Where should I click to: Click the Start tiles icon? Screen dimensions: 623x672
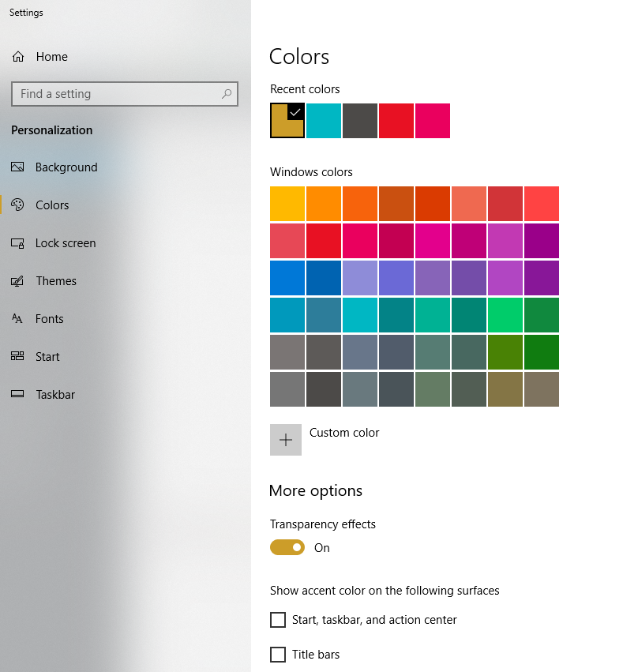point(17,356)
